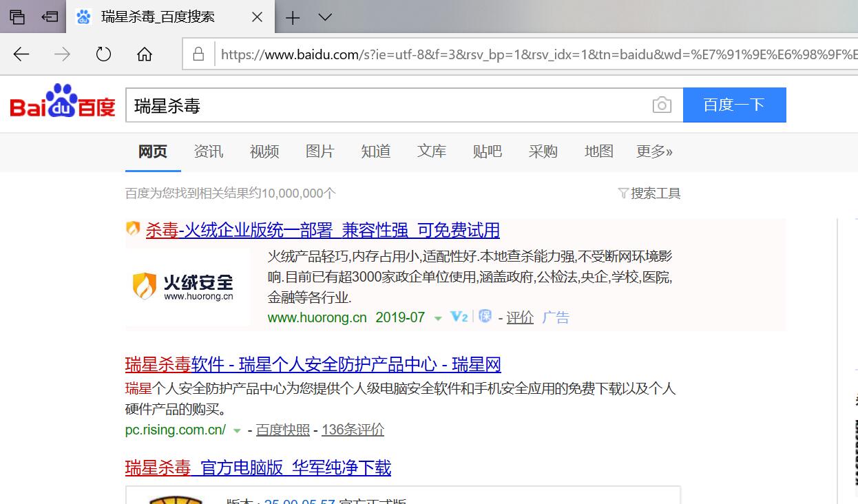Image resolution: width=858 pixels, height=504 pixels.
Task: Open the pc.rising.com.cn/ URL link
Action: (176, 430)
